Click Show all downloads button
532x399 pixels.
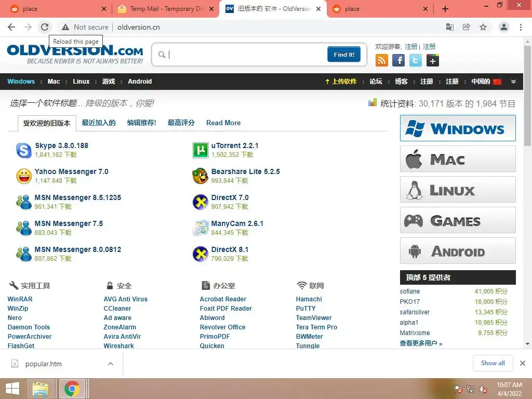tap(493, 363)
